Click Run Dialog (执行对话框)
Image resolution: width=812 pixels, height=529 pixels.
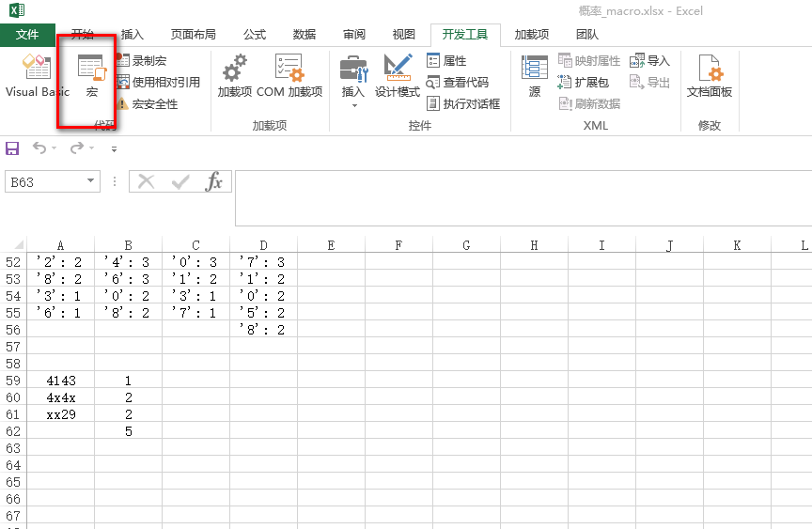point(463,104)
